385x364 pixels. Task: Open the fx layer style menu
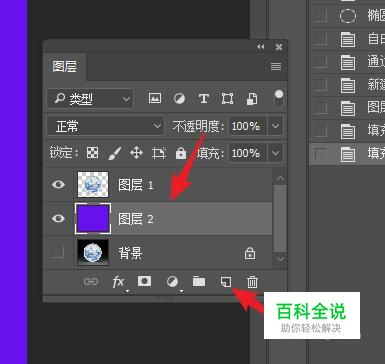118,282
